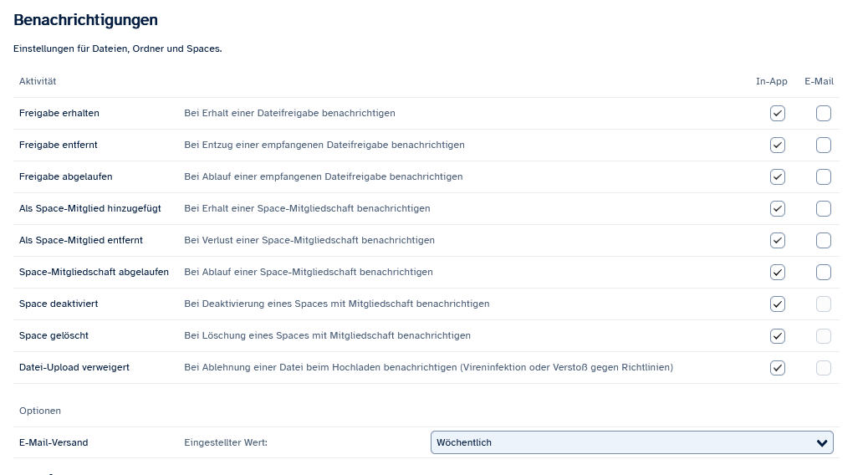Enable E-Mail notification for Freigabe erhalten
868x475 pixels.
pos(824,114)
